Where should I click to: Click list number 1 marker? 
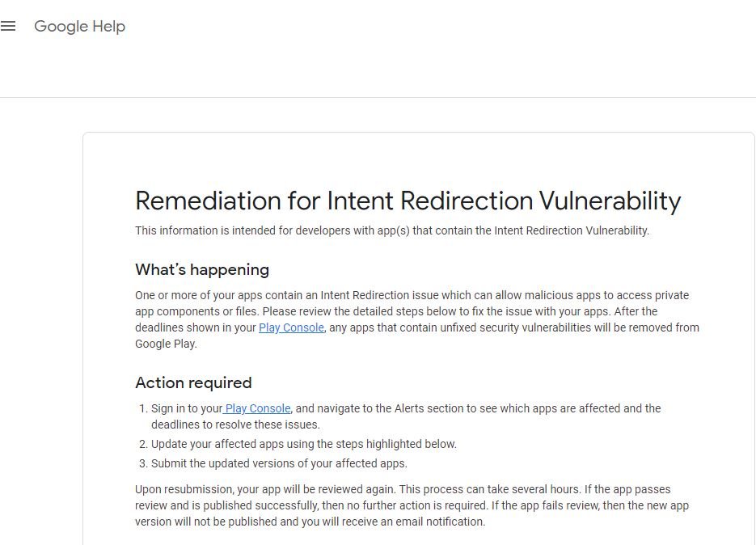pos(142,408)
